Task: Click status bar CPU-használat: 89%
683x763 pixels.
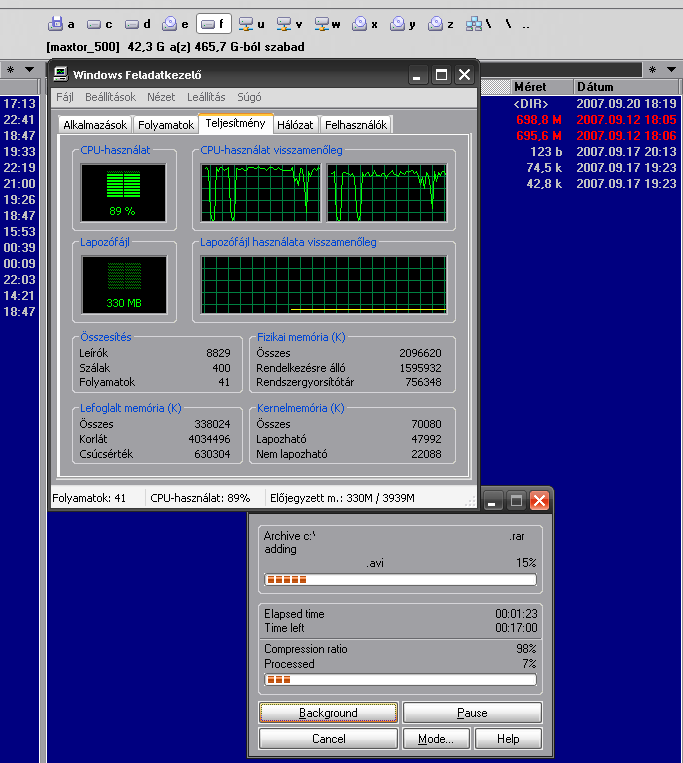Action: point(200,498)
